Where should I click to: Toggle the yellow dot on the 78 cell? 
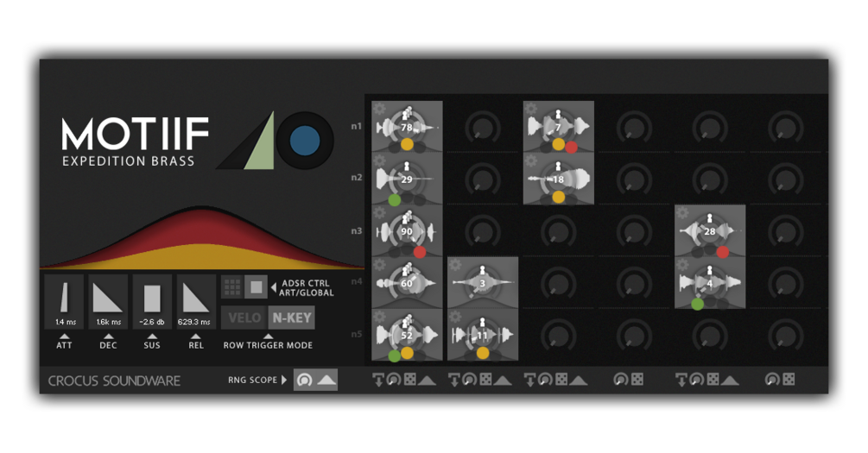(x=407, y=144)
